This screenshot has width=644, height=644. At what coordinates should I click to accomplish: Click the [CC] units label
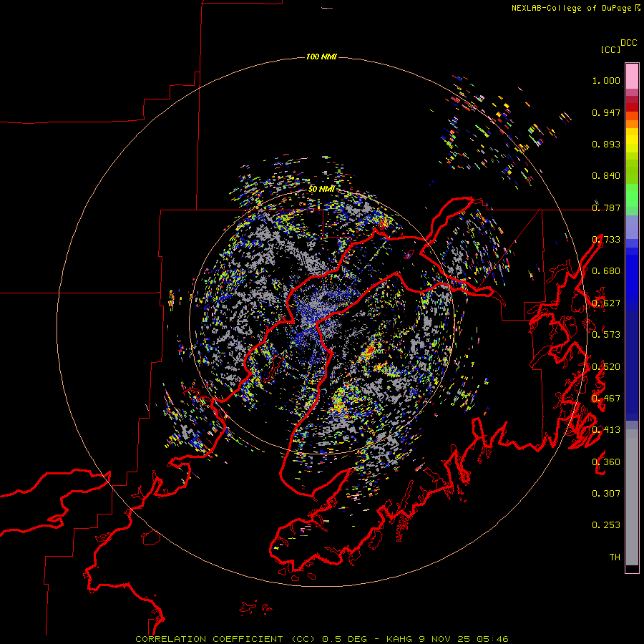[x=610, y=49]
